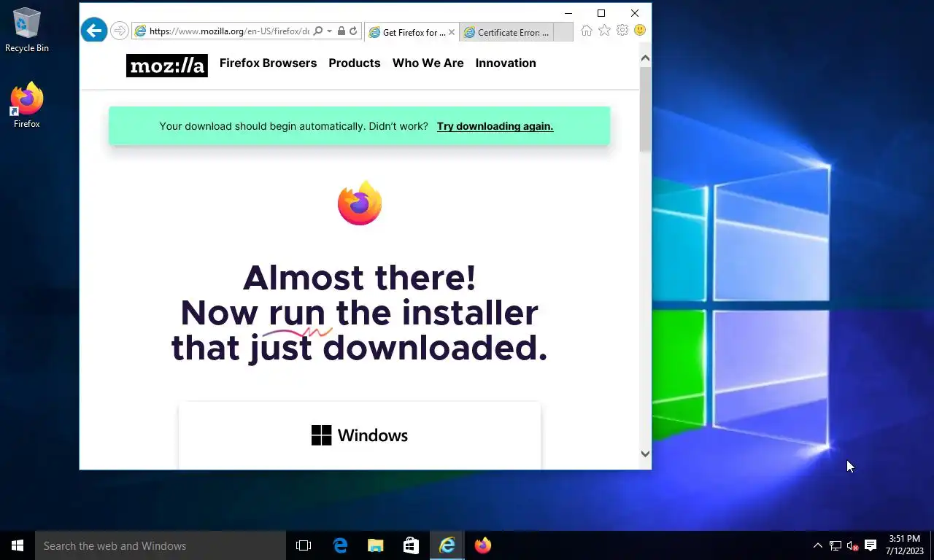This screenshot has height=560, width=934.
Task: Refresh the page with the reload icon
Action: pos(353,31)
